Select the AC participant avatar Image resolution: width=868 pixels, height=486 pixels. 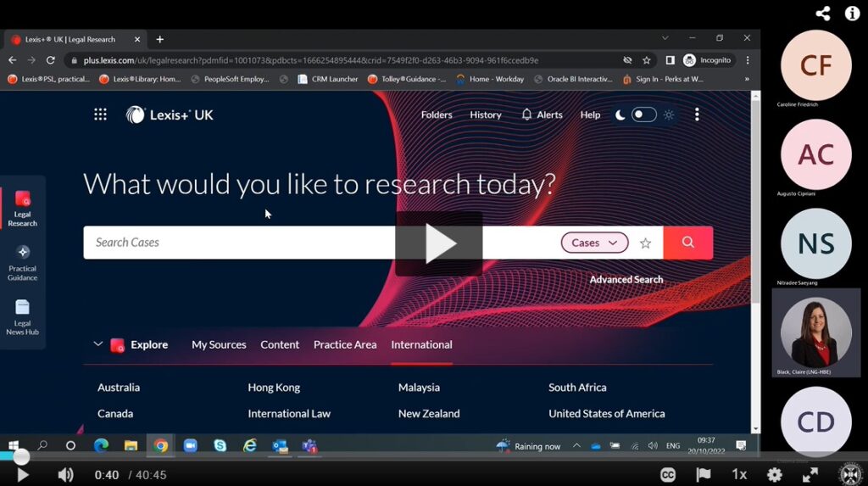816,154
